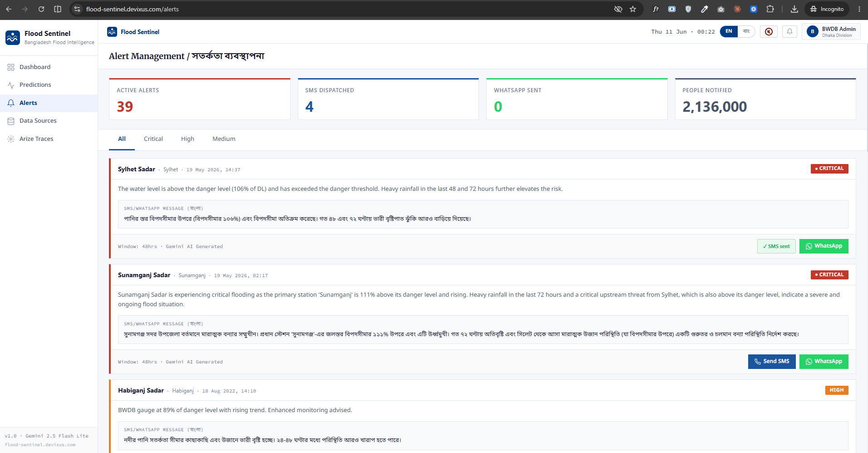Click HIGH badge on Habiganj Sadar alert

837,390
